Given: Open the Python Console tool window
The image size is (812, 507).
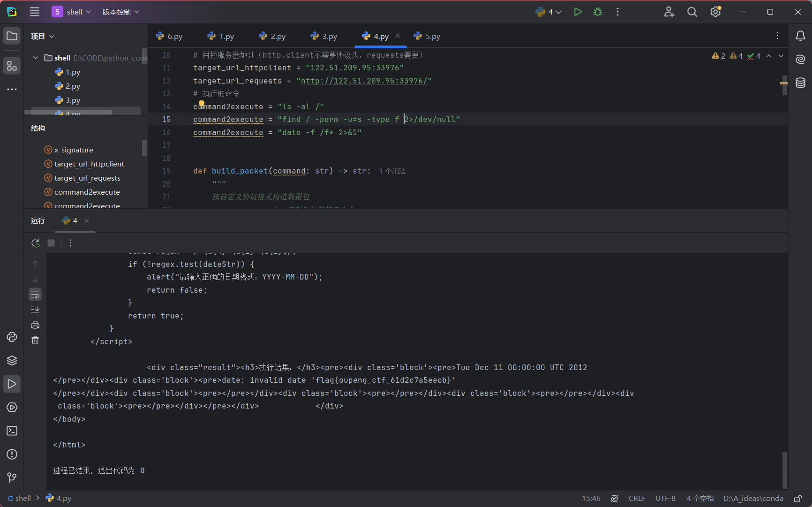Looking at the screenshot, I should tap(12, 337).
